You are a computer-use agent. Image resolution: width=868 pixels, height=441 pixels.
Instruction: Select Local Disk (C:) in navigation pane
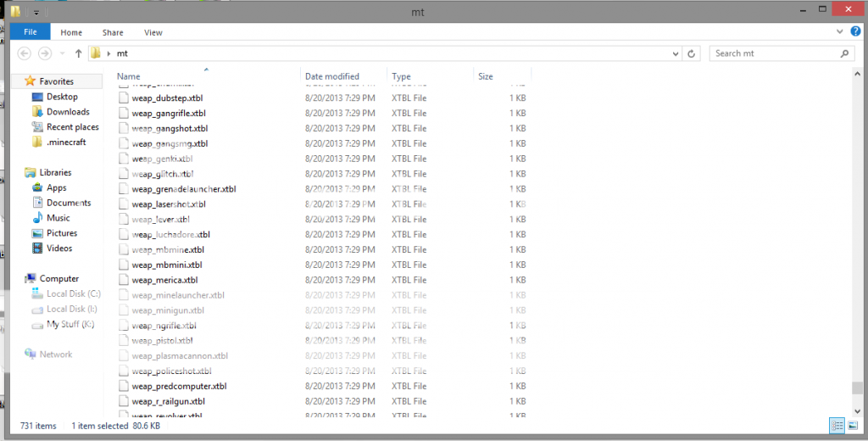click(73, 294)
